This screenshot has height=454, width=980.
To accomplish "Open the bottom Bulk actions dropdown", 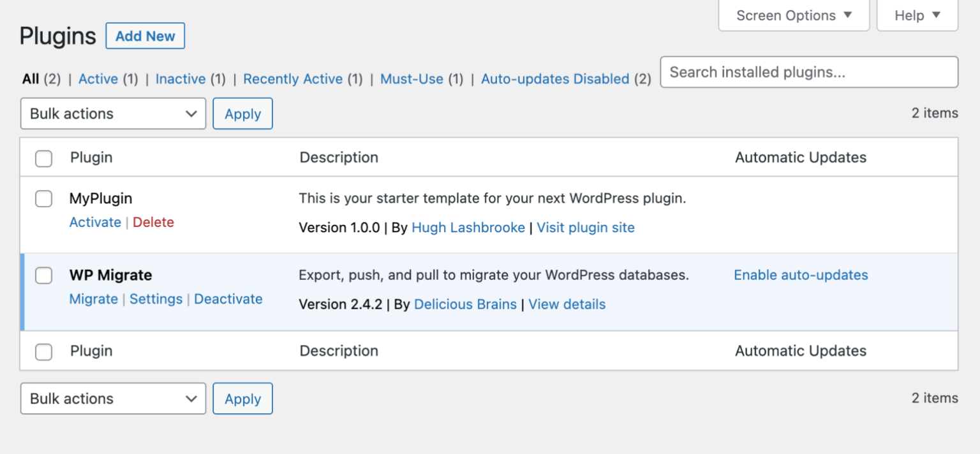I will 112,399.
